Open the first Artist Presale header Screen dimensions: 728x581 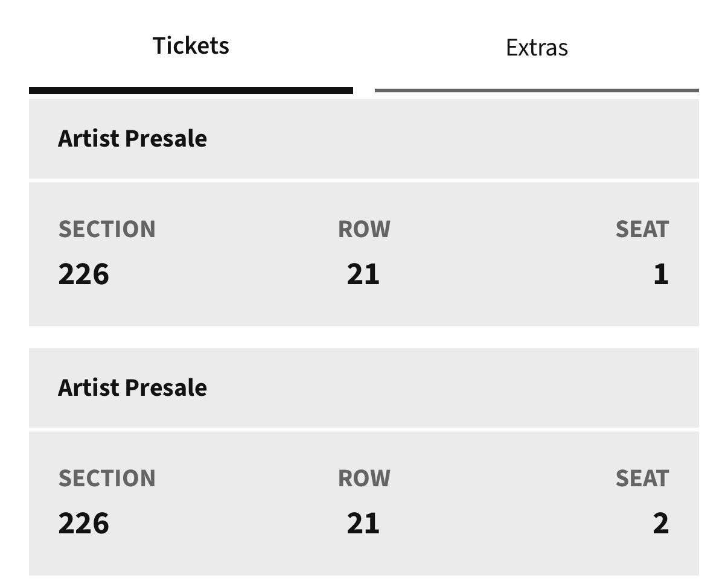(x=363, y=139)
